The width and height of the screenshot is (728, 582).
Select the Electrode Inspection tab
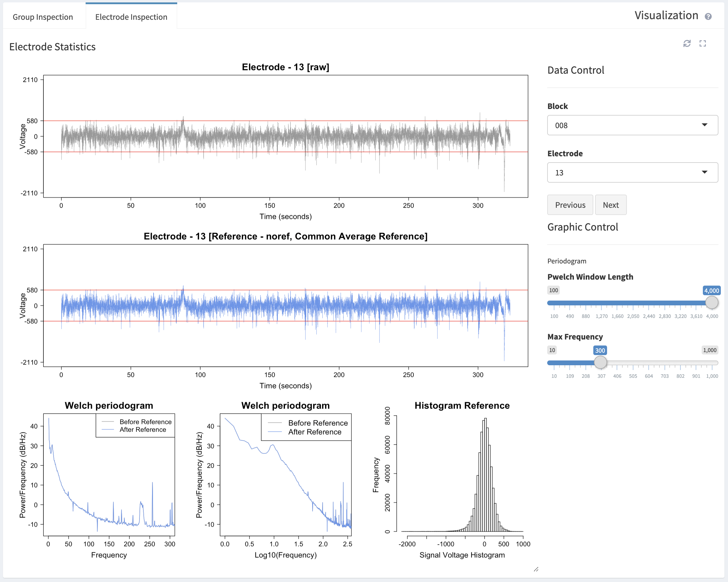131,17
